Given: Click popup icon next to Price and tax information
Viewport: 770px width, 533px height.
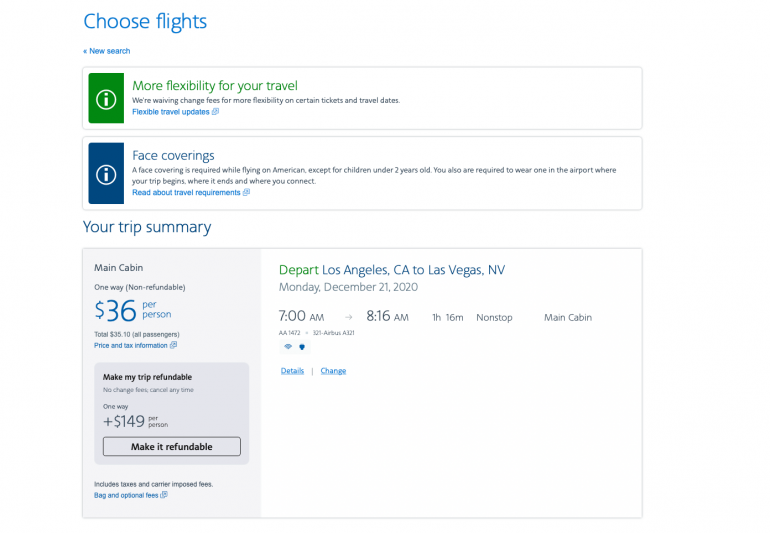Looking at the screenshot, I should (x=173, y=345).
